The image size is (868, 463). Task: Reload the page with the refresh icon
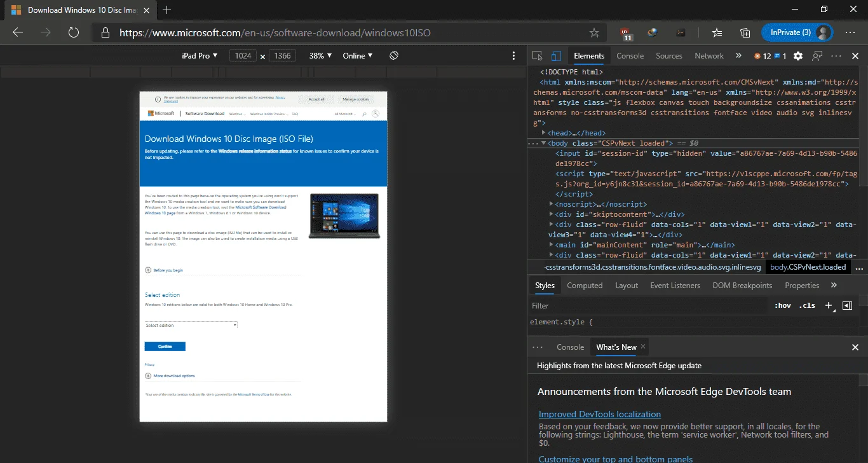point(74,32)
